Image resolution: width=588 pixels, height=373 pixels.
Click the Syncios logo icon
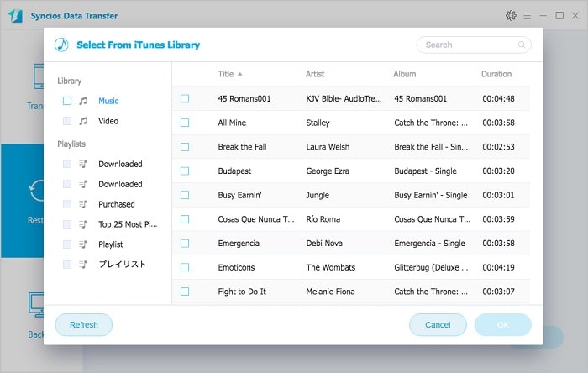point(15,16)
